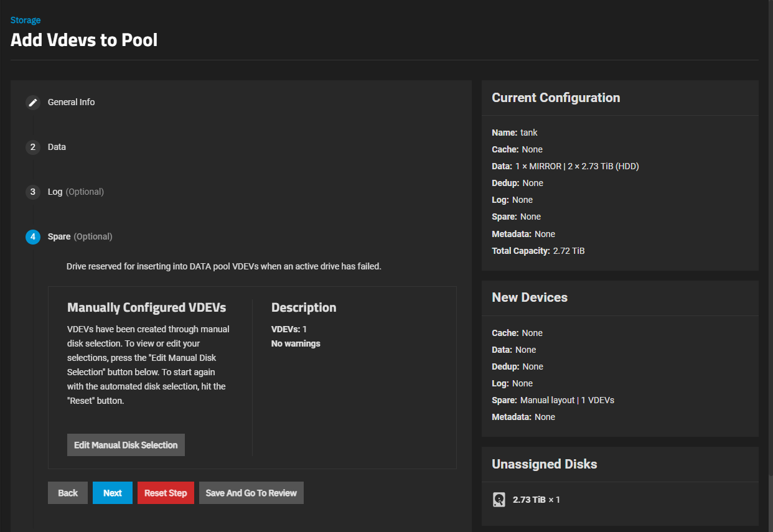Image resolution: width=773 pixels, height=532 pixels.
Task: Click the General Info pencil step icon
Action: (33, 102)
